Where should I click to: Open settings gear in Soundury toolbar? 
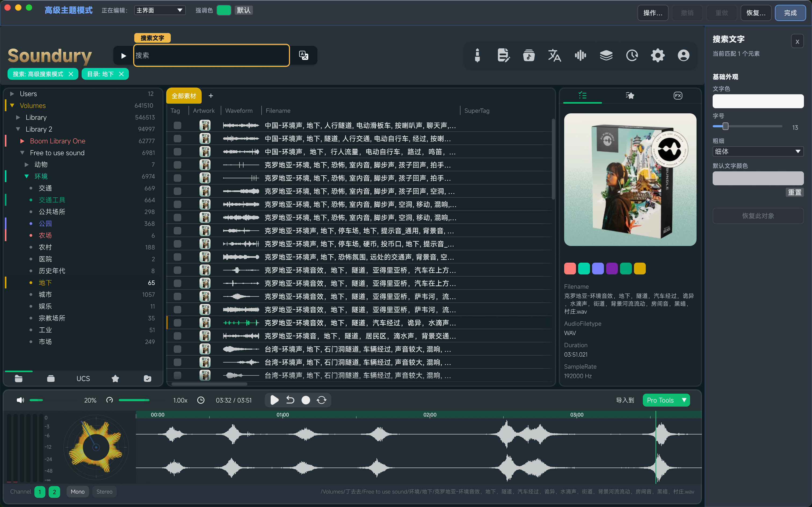pos(657,55)
